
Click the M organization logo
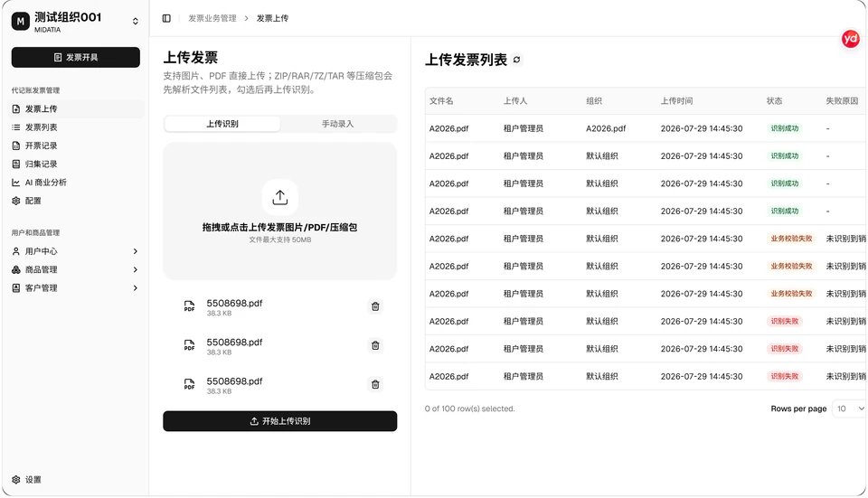pyautogui.click(x=21, y=22)
